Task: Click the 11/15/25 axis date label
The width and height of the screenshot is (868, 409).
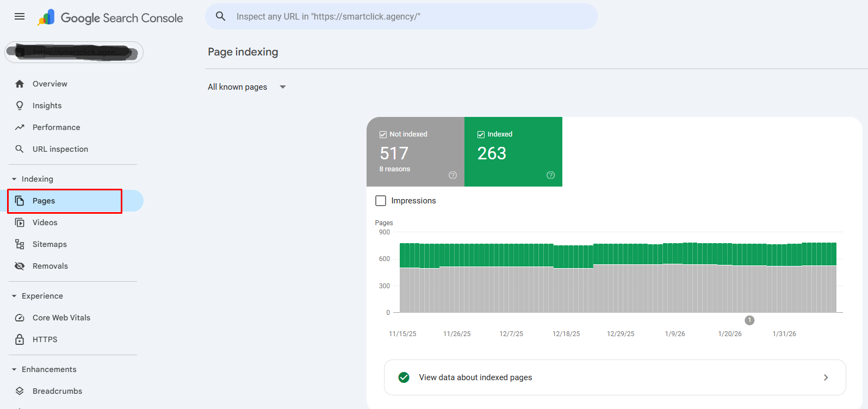Action: (402, 334)
